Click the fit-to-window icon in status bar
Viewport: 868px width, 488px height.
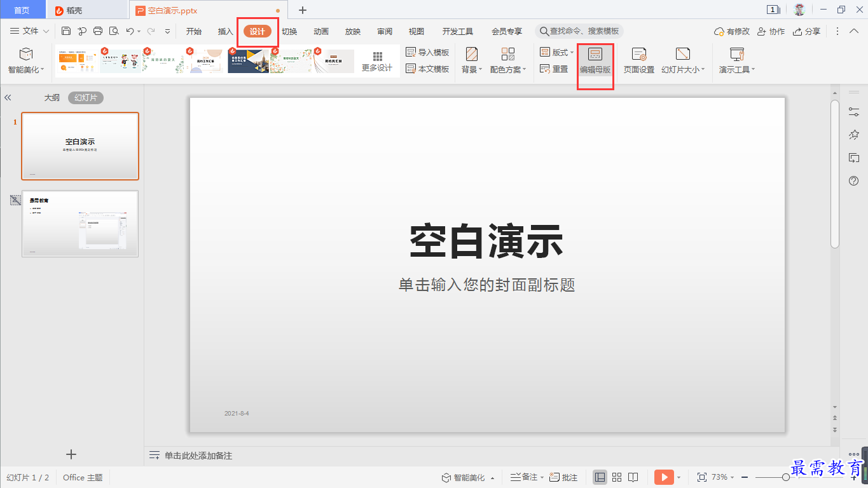coord(702,477)
